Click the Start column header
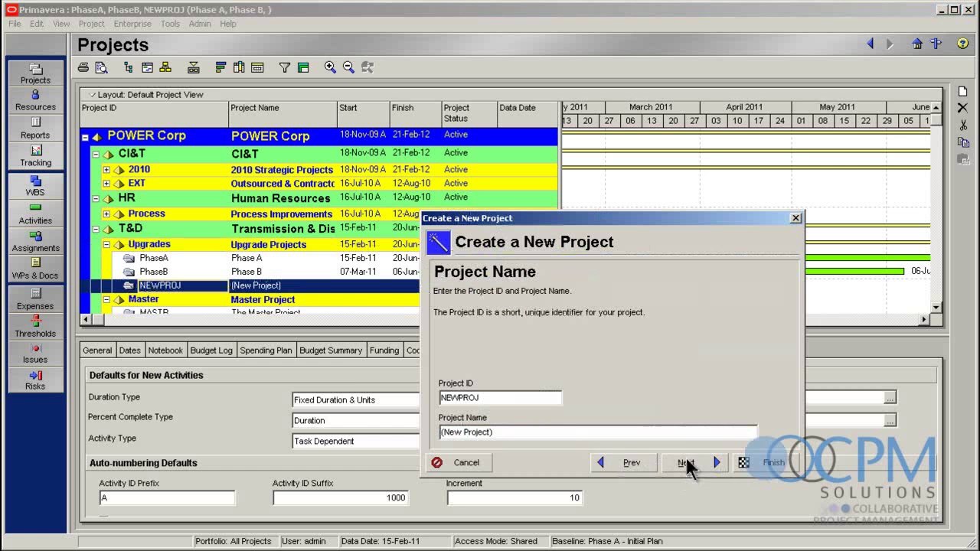 (x=363, y=113)
